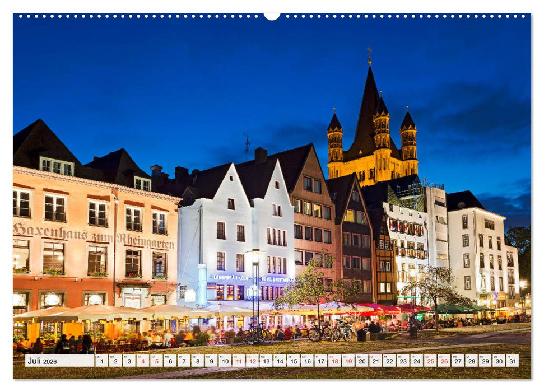The image size is (544, 392).
Task: Click the red Saturday date 4
Action: (143, 361)
